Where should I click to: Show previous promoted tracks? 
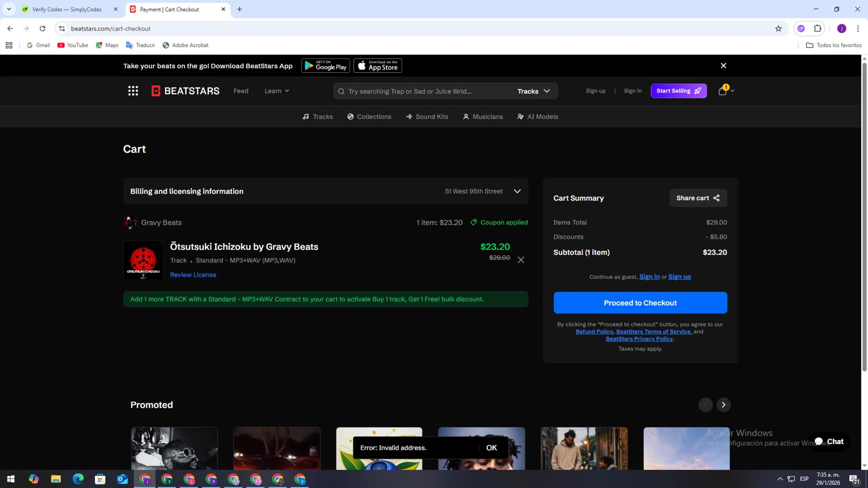tap(705, 405)
